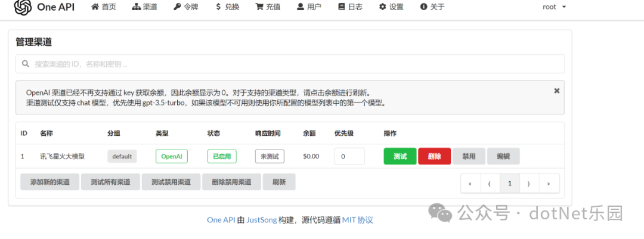Screen dimensions: 644x239
Task: Click the search magnifier icon
Action: tap(26, 64)
